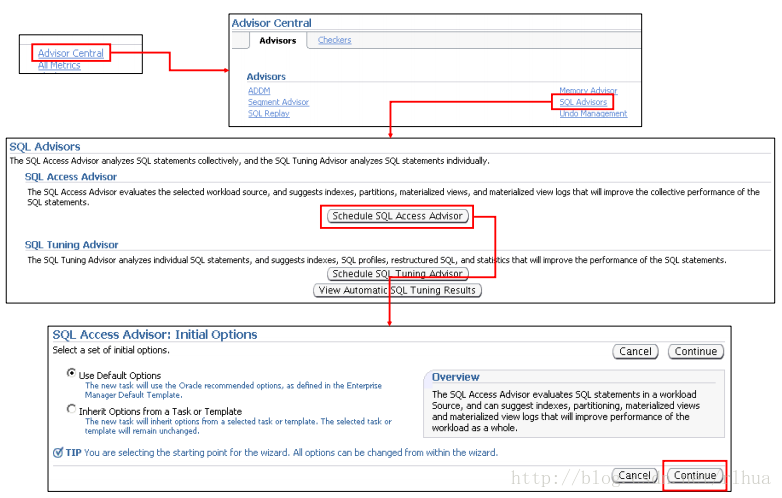This screenshot has width=782, height=498.
Task: Click the bottom Cancel button in Initial Options
Action: point(634,476)
